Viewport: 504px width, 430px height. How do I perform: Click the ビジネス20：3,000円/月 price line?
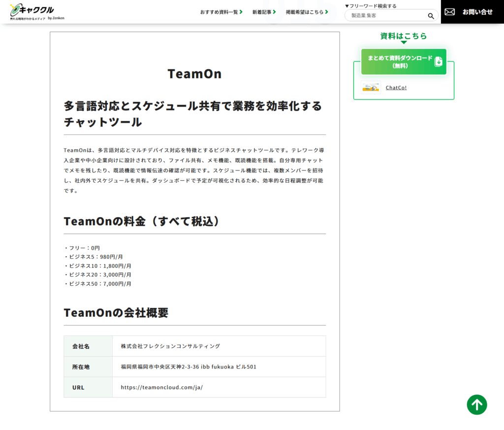click(x=97, y=275)
